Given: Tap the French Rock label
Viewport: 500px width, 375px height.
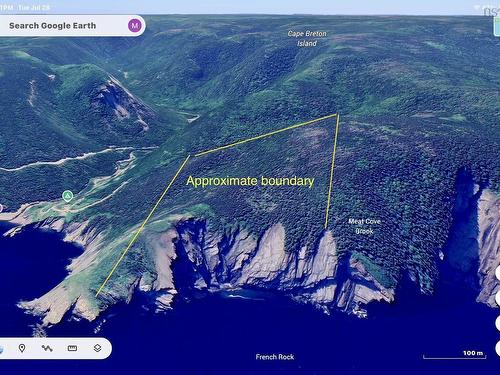Looking at the screenshot, I should coord(275,357).
